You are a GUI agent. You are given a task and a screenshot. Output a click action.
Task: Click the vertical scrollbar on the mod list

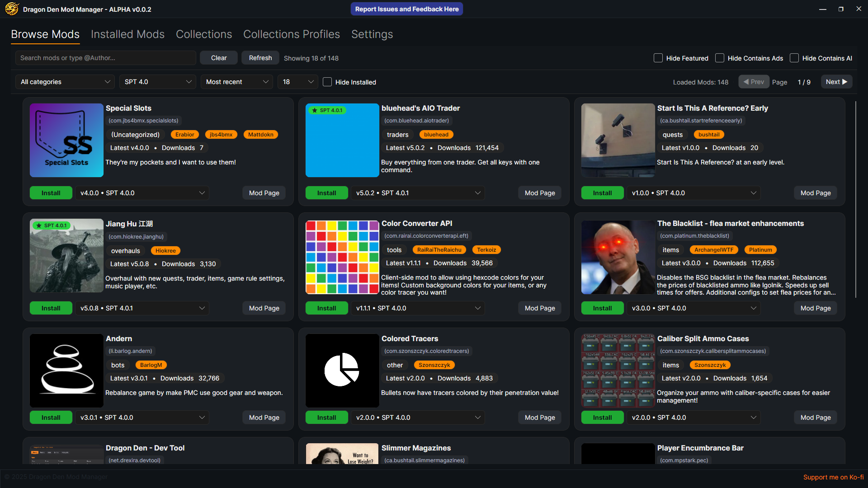tap(856, 199)
